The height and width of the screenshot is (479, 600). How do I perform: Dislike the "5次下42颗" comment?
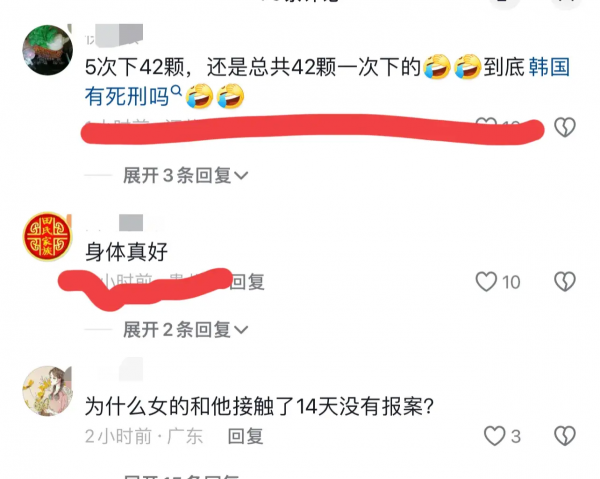click(565, 127)
